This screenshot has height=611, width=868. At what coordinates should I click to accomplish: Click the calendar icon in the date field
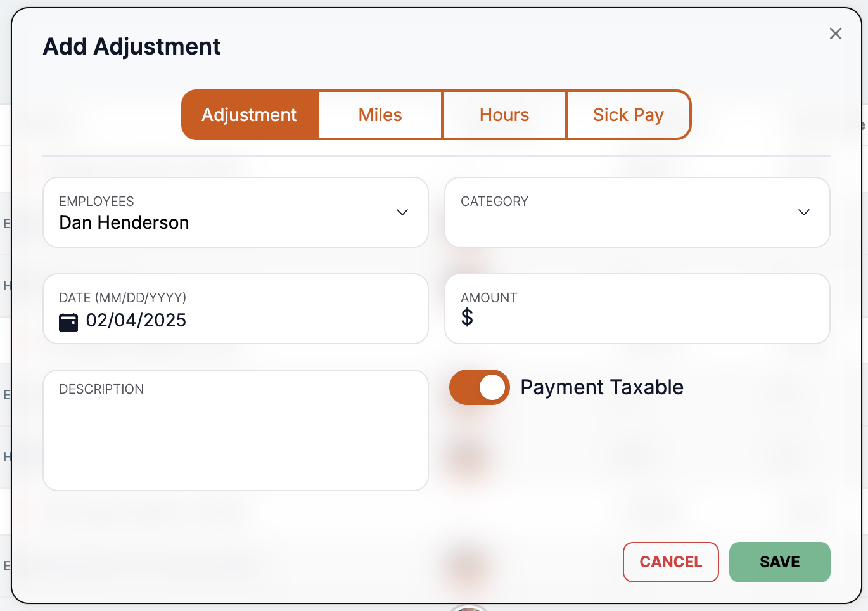click(68, 323)
